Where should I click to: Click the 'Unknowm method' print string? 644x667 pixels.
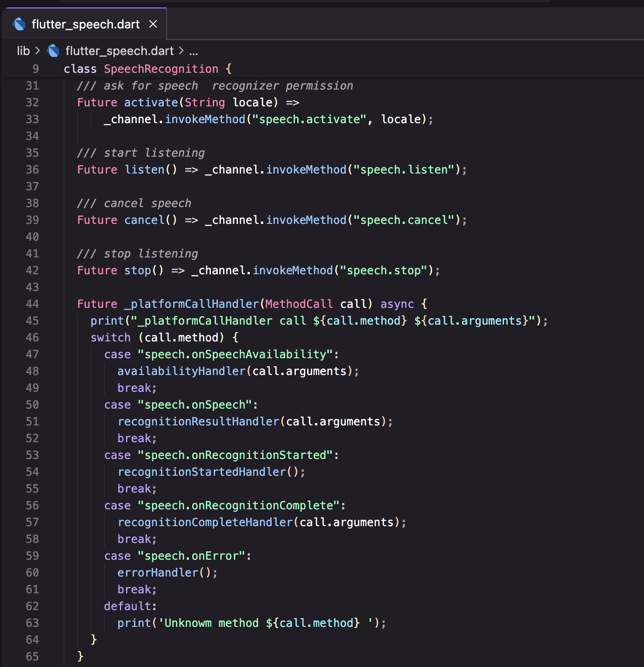point(266,623)
